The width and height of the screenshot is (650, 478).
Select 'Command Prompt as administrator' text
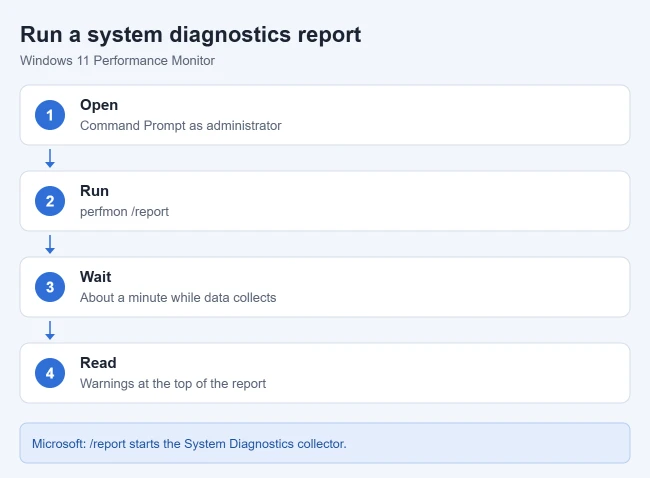click(x=181, y=126)
